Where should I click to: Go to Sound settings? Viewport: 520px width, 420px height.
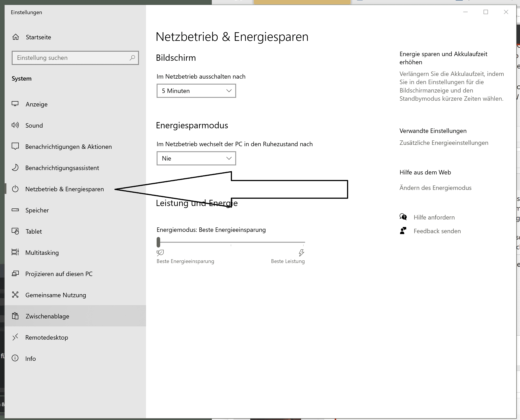[x=75, y=125]
